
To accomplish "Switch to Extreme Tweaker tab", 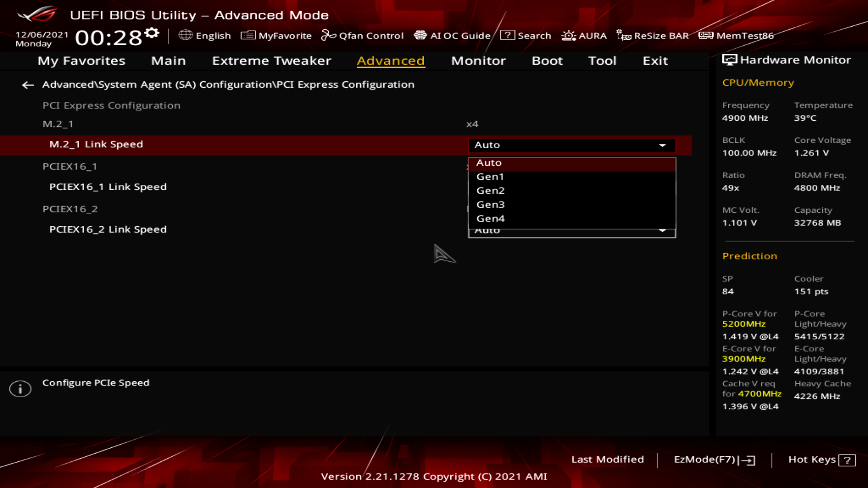I will [271, 61].
